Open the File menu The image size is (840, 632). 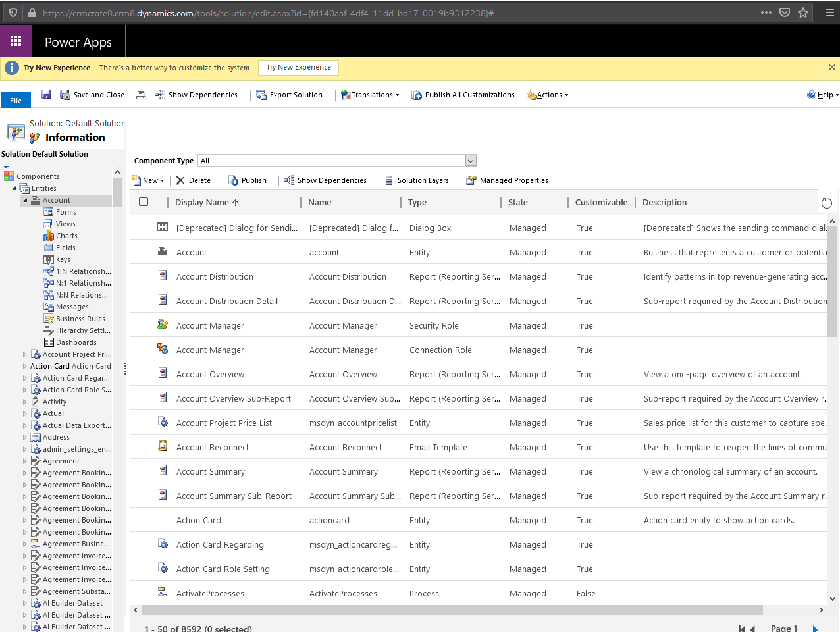(15, 99)
